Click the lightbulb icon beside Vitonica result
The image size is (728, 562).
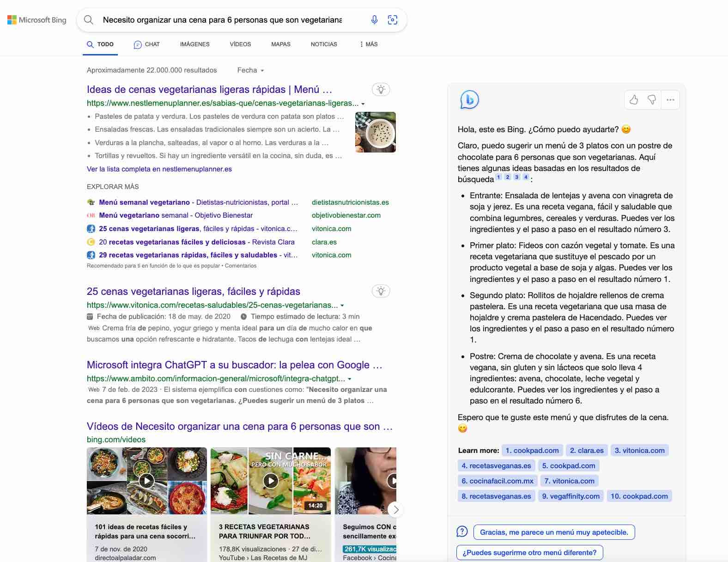381,291
